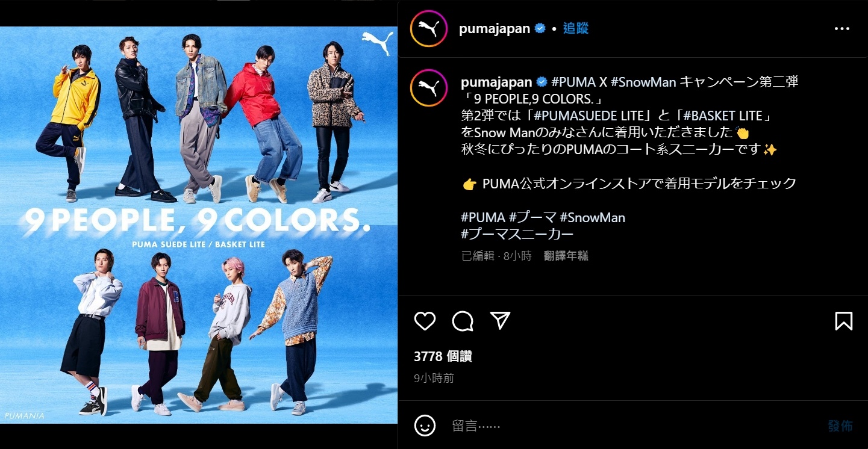Open pumajapan username link in header
This screenshot has height=449, width=868.
click(x=495, y=28)
